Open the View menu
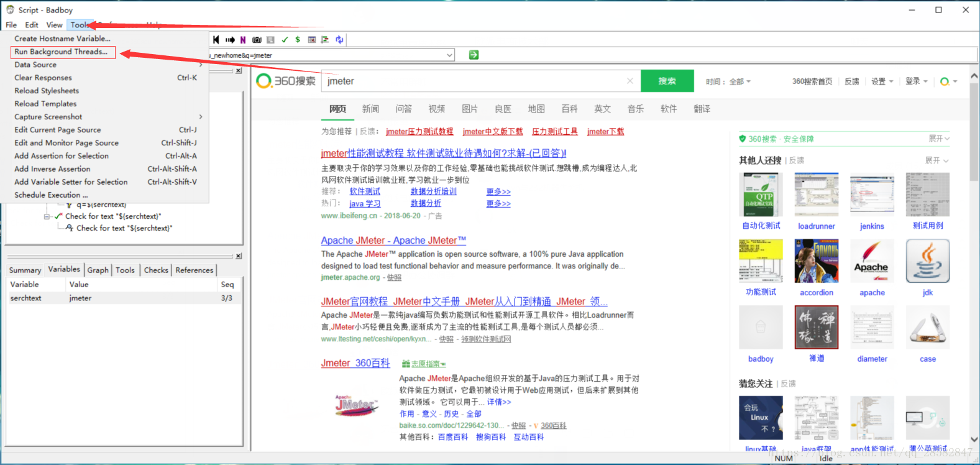 55,25
